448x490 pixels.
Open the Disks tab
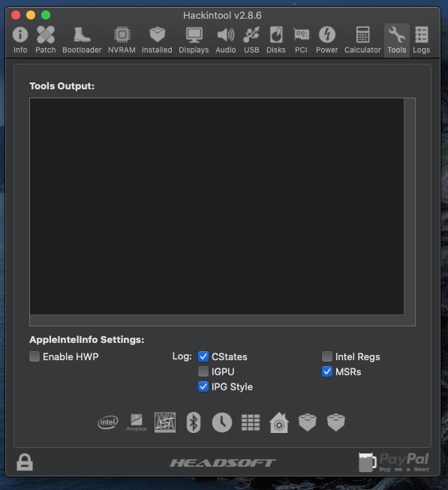tap(276, 40)
